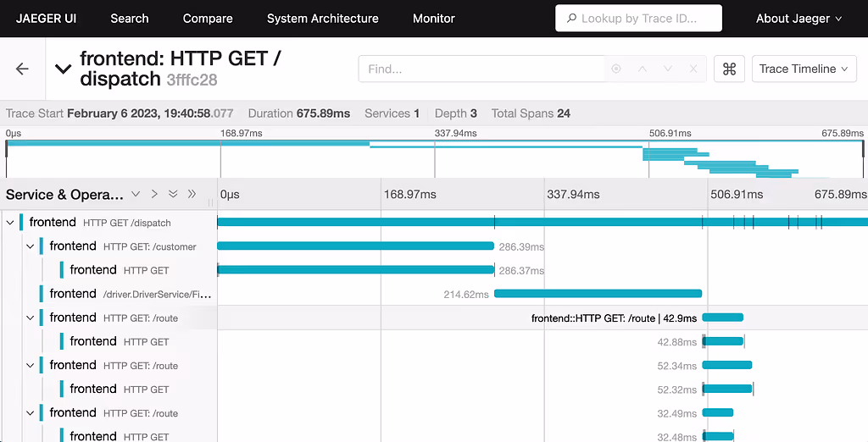
Task: Click the column resize handle beside Service & Operation
Action: 210,202
